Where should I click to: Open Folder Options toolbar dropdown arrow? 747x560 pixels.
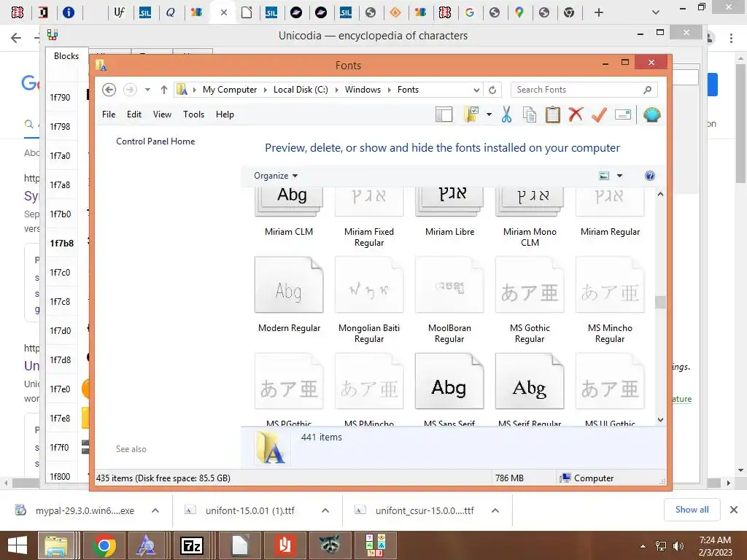489,114
